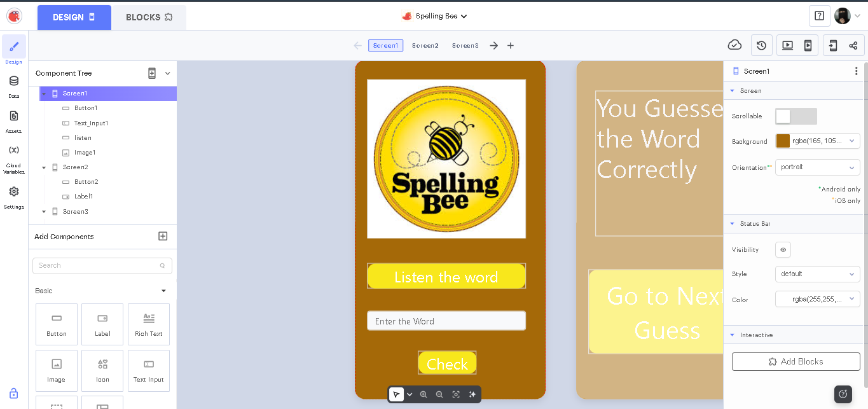Image resolution: width=868 pixels, height=409 pixels.
Task: Go to previous screen arrow
Action: point(357,45)
